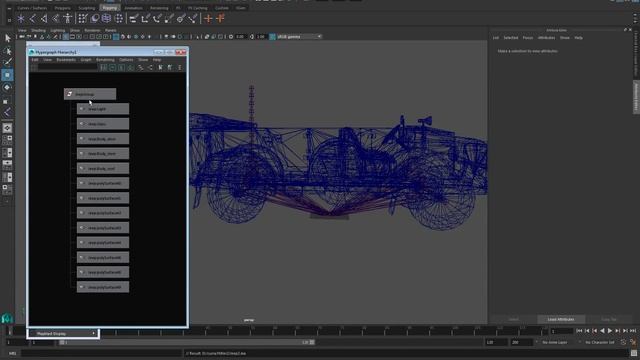The height and width of the screenshot is (360, 640).
Task: Open the Curves / Surfaces shelf tab
Action: pos(32,8)
